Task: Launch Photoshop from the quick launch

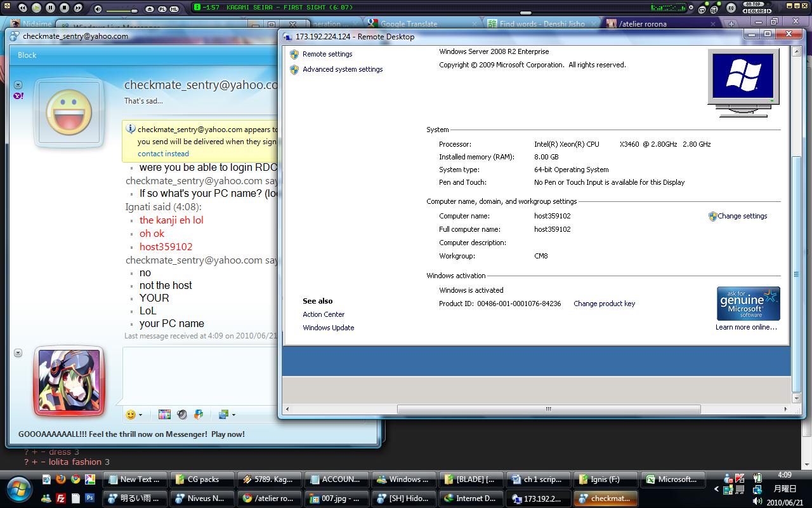Action: tap(90, 498)
